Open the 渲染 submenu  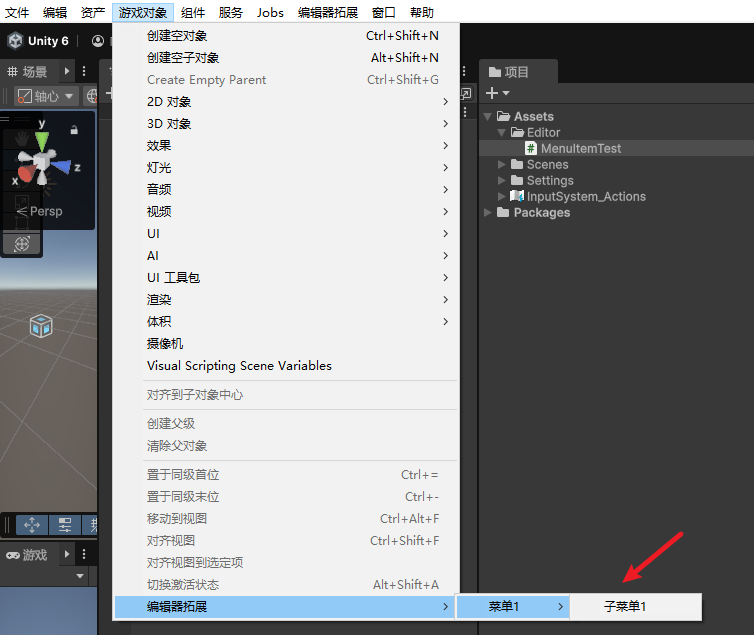[287, 299]
